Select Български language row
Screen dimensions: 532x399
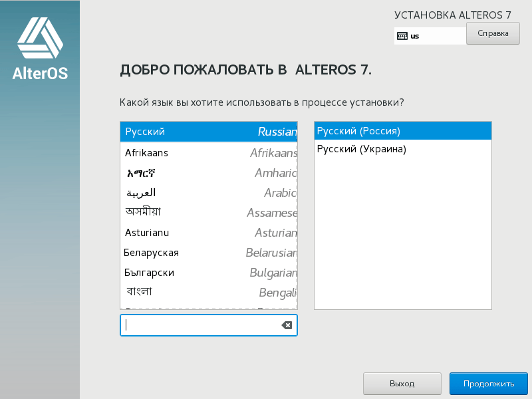(x=209, y=273)
